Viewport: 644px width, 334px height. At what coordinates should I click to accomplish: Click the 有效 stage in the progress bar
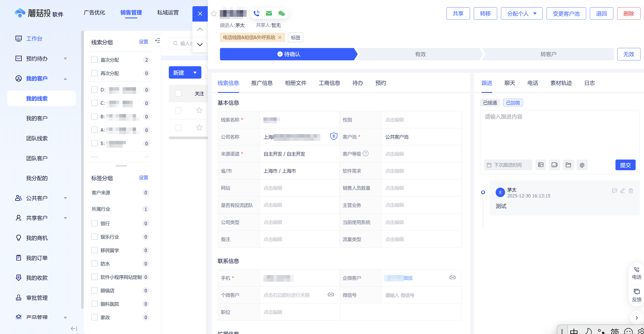pyautogui.click(x=420, y=54)
